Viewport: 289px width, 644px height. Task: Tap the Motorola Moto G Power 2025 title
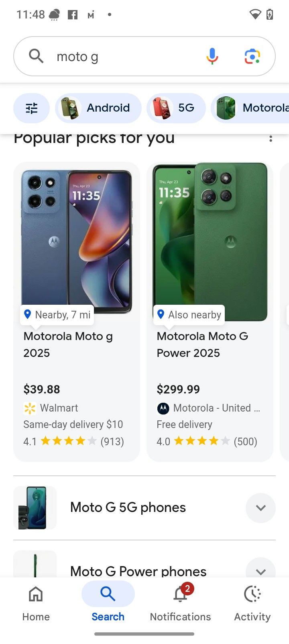click(202, 344)
